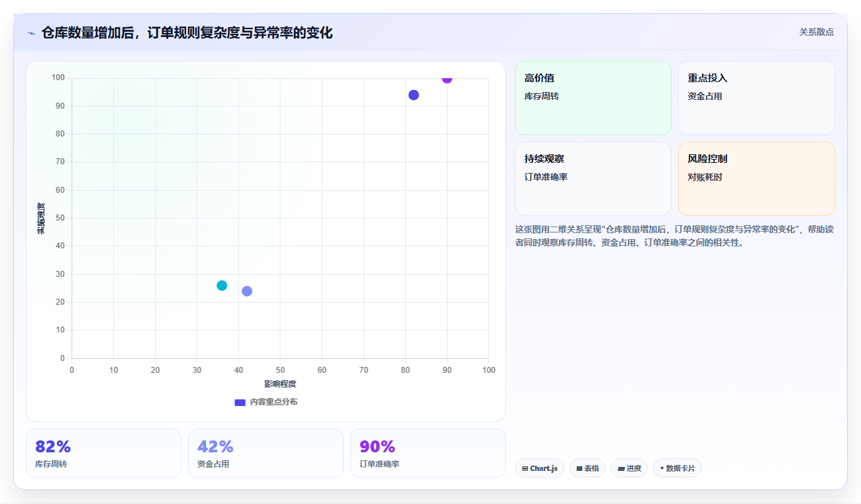Open the 持续观察 订单准确率 card
The image size is (861, 504).
593,179
